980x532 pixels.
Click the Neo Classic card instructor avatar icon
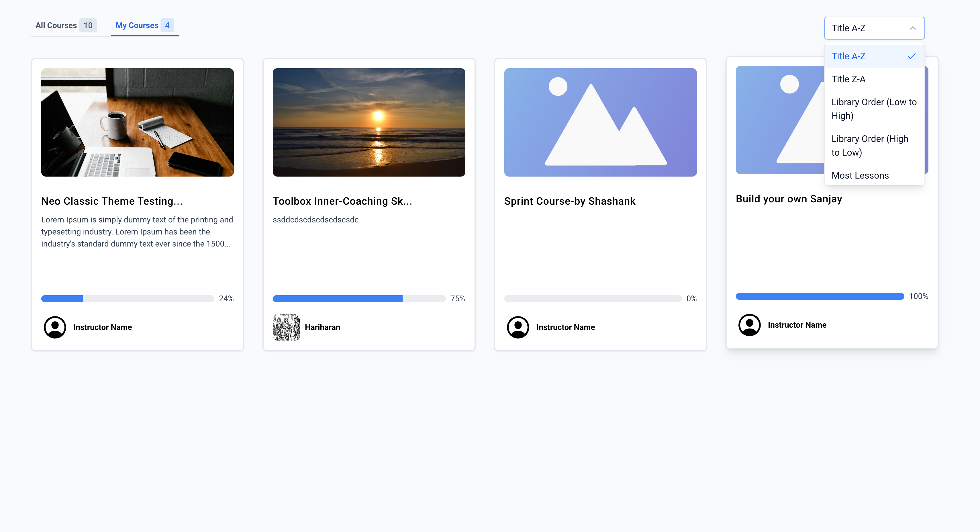tap(55, 327)
